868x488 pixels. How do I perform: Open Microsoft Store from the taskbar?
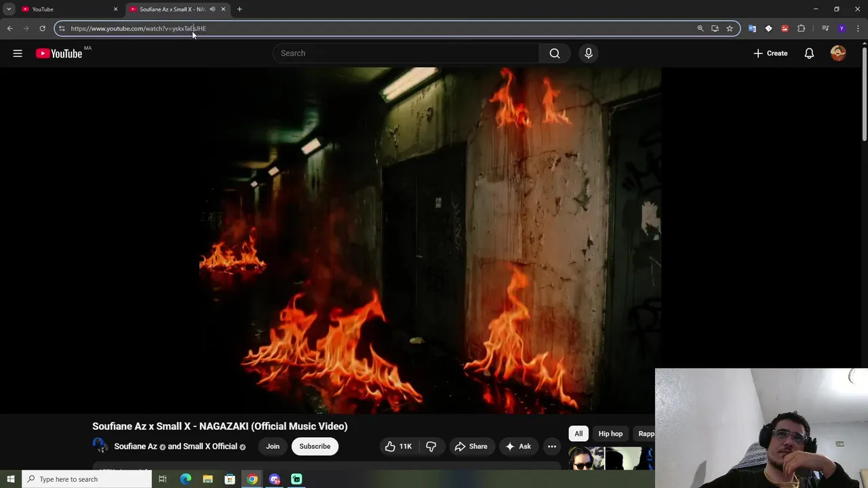click(x=230, y=479)
